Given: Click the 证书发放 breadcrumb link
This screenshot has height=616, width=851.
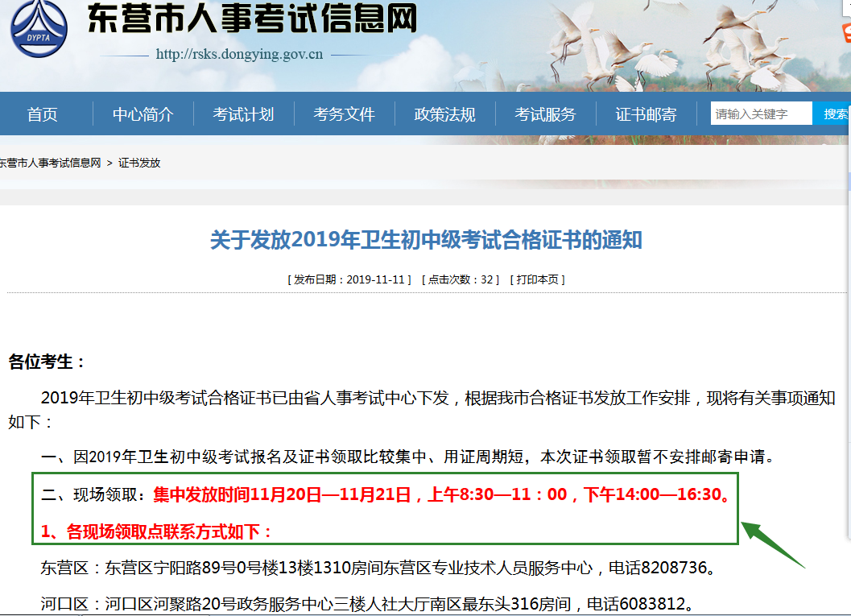Looking at the screenshot, I should pos(139,163).
